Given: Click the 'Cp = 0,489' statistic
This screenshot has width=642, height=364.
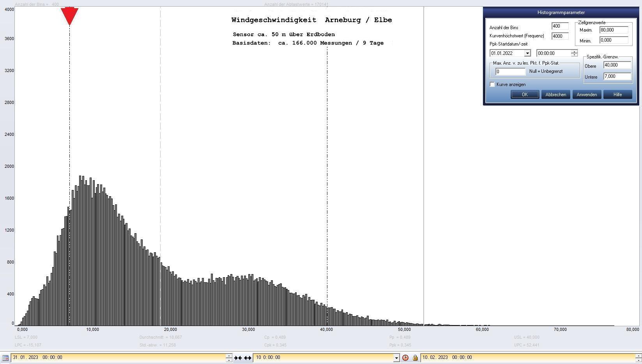Looking at the screenshot, I should coord(275,337).
